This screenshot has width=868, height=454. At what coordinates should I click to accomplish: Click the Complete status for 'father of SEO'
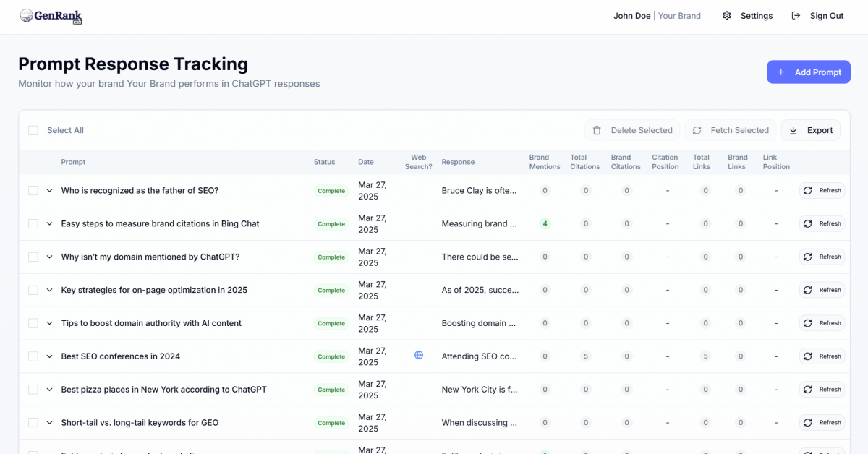(331, 191)
